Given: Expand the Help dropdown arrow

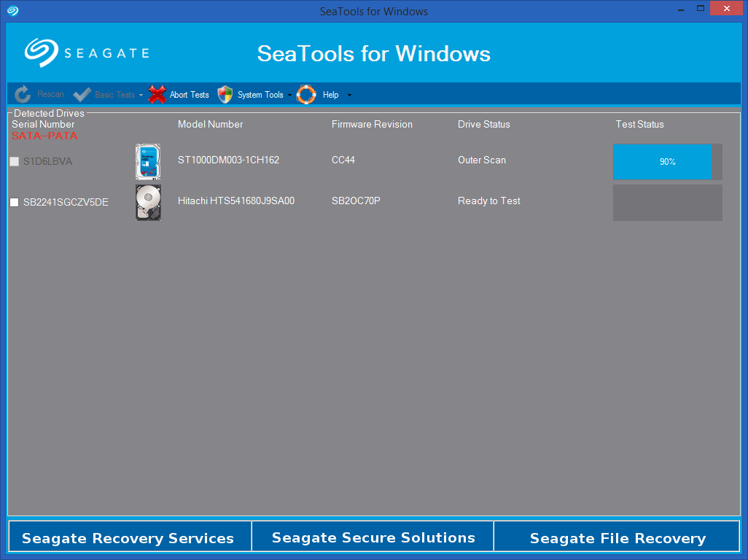Looking at the screenshot, I should pos(348,95).
